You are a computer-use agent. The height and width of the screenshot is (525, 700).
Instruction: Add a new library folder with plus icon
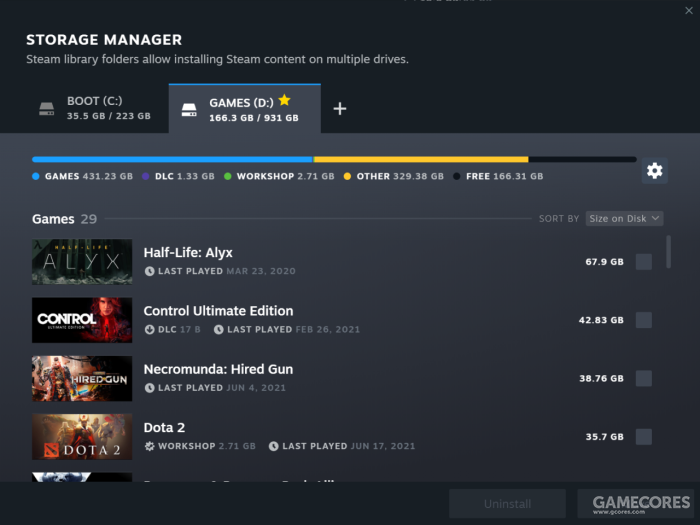pos(340,108)
